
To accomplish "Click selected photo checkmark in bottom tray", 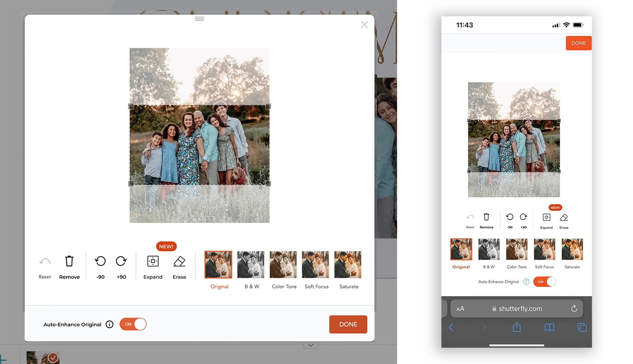I will (x=53, y=358).
